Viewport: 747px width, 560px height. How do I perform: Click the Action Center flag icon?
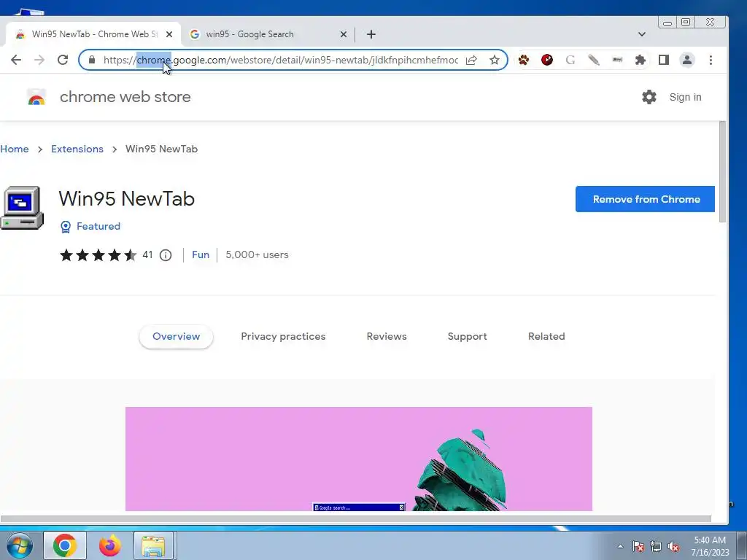click(638, 546)
